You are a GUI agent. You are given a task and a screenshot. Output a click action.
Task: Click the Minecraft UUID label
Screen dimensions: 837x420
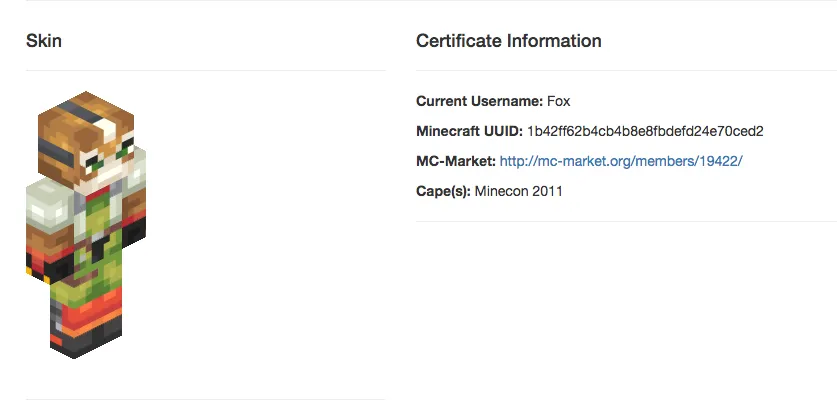[469, 131]
